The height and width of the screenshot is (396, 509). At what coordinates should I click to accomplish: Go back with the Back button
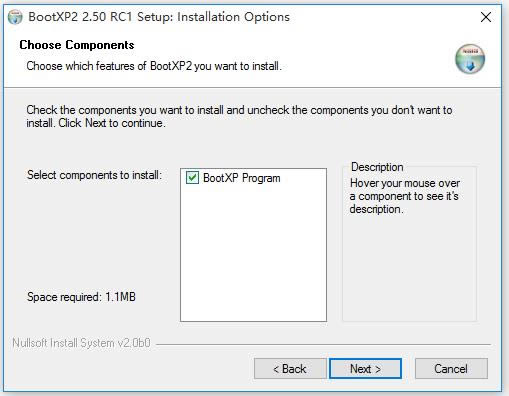290,369
